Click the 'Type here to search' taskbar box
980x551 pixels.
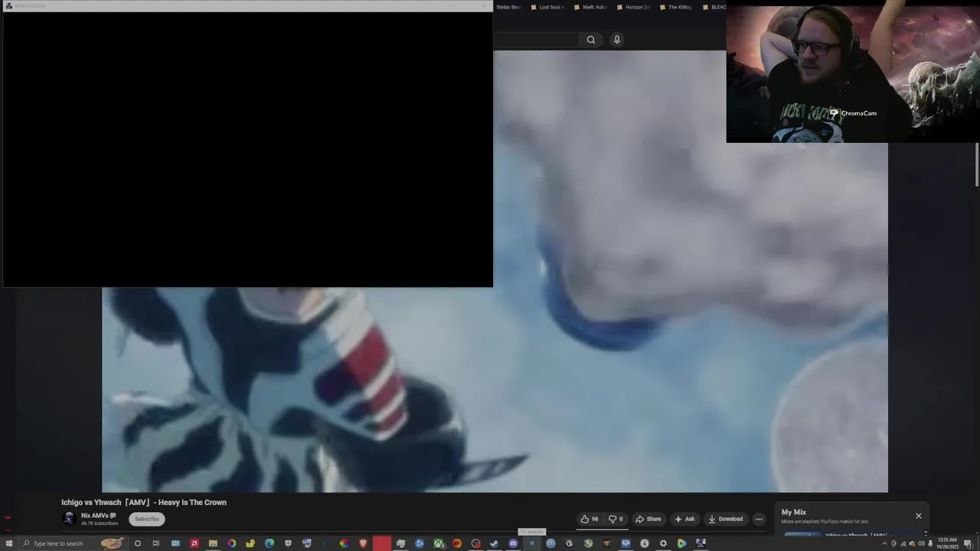(x=73, y=543)
